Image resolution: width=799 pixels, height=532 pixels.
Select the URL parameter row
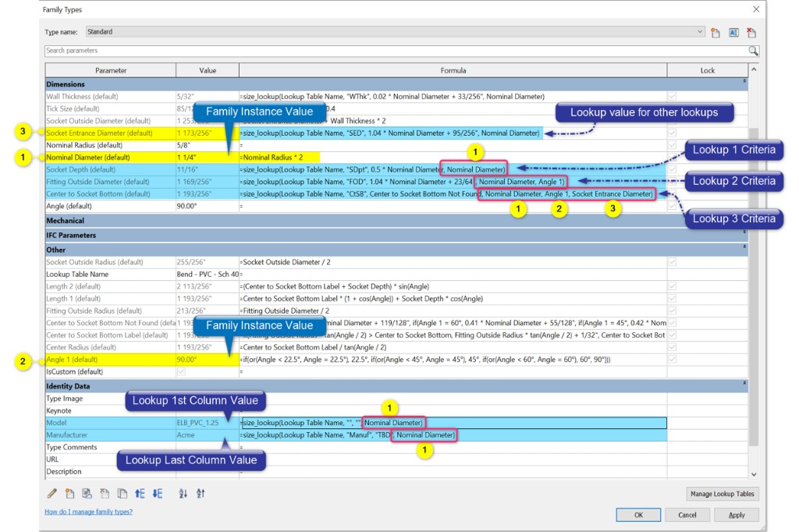click(111, 459)
